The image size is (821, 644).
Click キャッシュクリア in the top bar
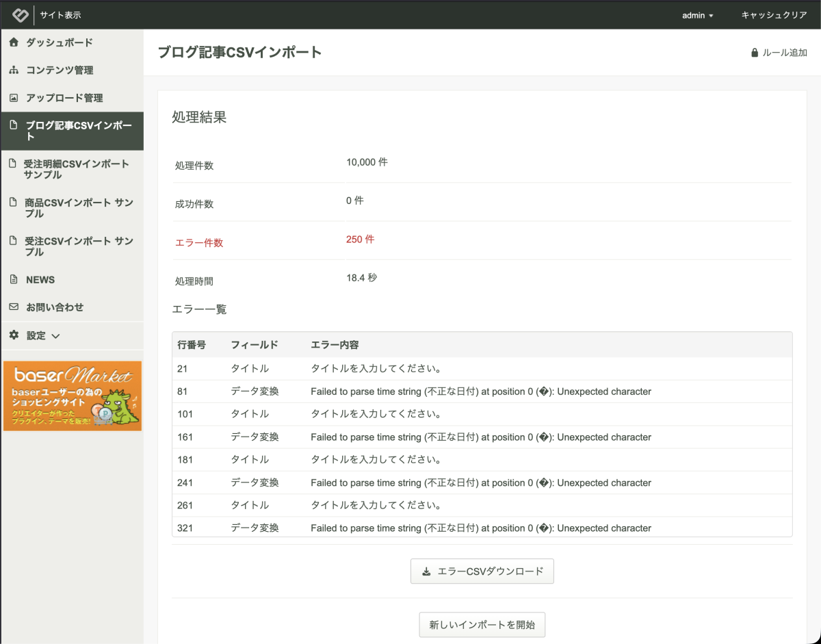774,15
